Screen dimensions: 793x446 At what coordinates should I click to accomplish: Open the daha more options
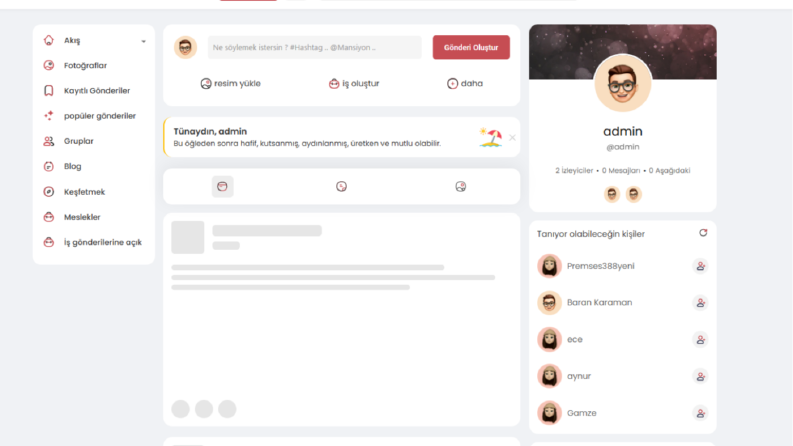[465, 83]
